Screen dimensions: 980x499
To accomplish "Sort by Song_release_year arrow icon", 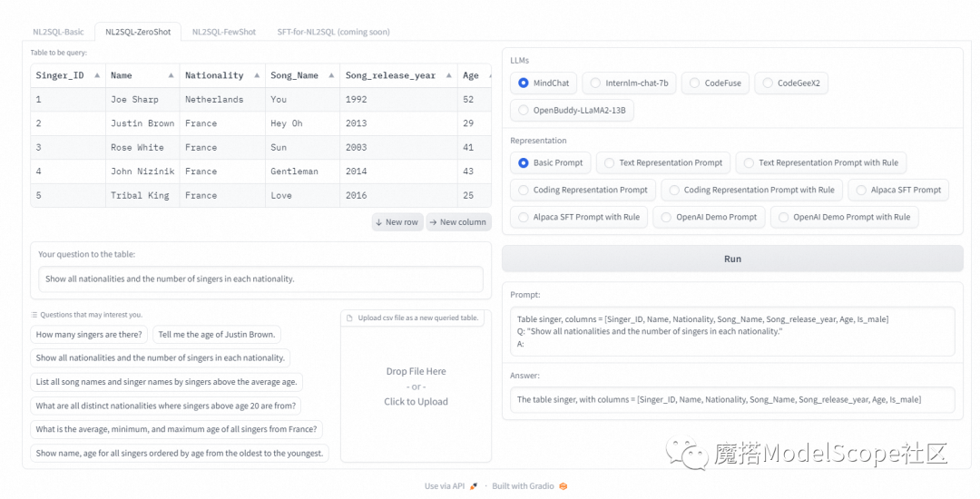I will pos(448,75).
